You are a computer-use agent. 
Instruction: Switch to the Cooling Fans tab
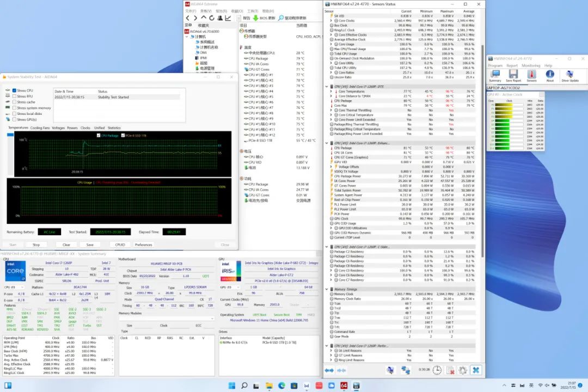click(40, 128)
